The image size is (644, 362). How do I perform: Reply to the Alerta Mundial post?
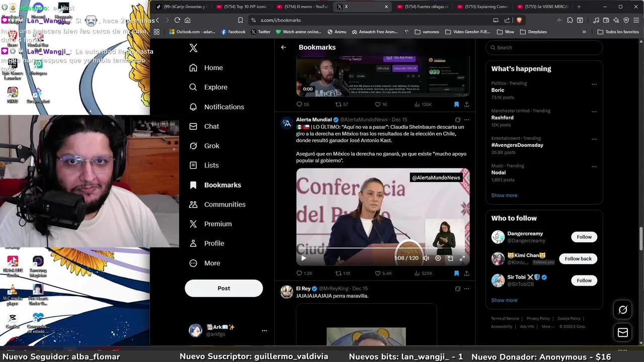pyautogui.click(x=304, y=273)
